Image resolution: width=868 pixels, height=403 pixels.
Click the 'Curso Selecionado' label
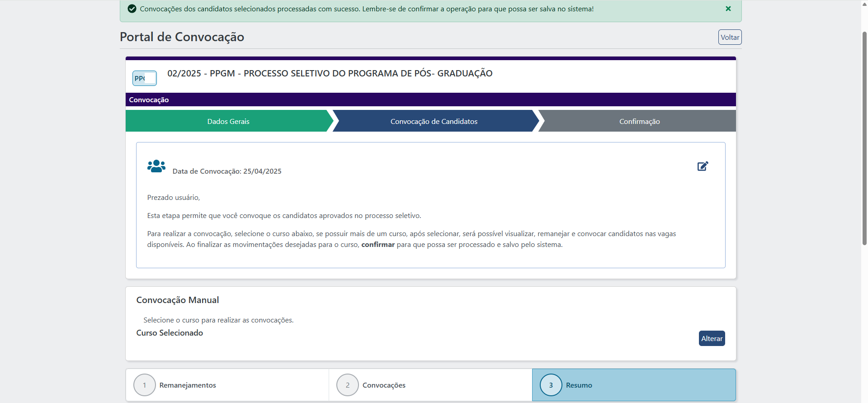point(170,333)
